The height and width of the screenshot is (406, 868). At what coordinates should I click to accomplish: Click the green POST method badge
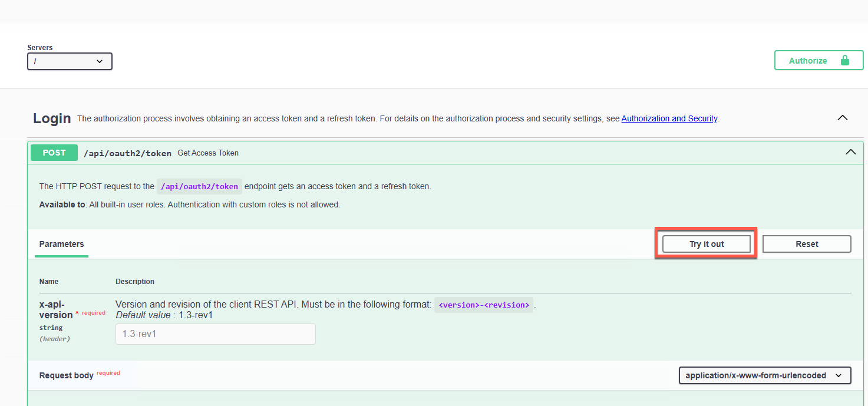(54, 153)
